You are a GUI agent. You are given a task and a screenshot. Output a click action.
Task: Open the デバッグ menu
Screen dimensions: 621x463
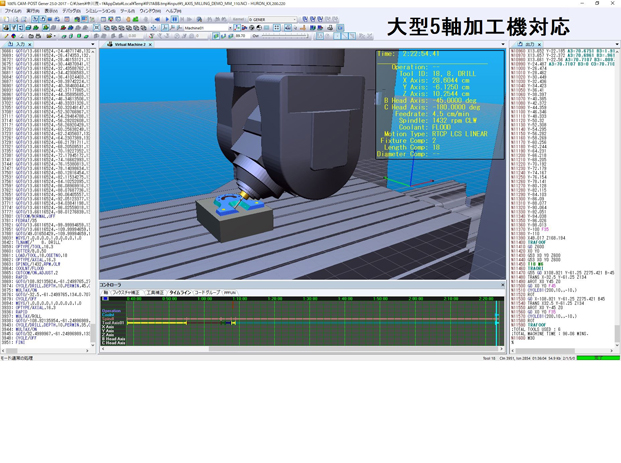click(x=72, y=11)
